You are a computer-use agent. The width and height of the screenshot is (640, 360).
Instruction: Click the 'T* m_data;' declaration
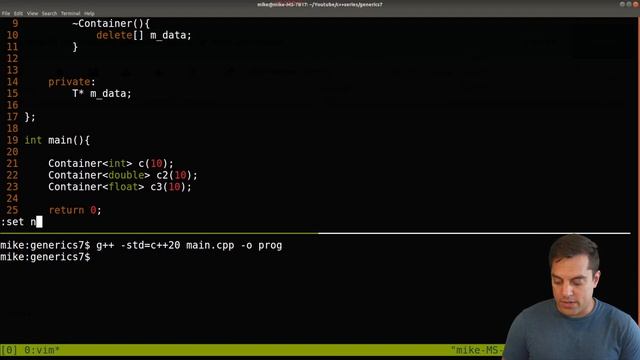pos(102,93)
